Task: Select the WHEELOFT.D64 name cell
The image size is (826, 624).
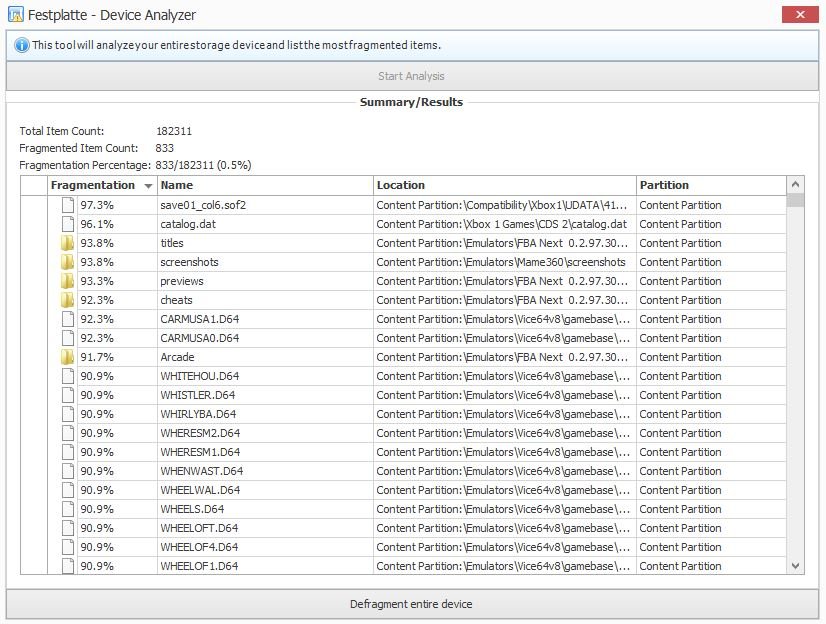Action: pyautogui.click(x=265, y=528)
